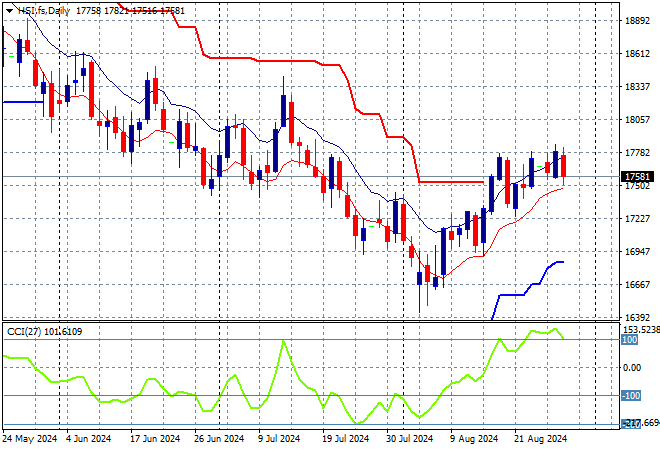
Task: Click the CCI -100 level label
Action: click(631, 396)
